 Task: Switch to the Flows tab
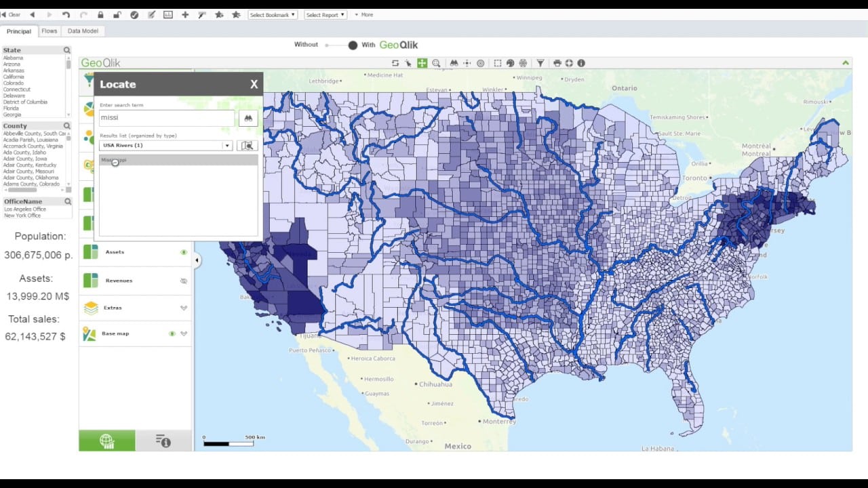click(50, 31)
